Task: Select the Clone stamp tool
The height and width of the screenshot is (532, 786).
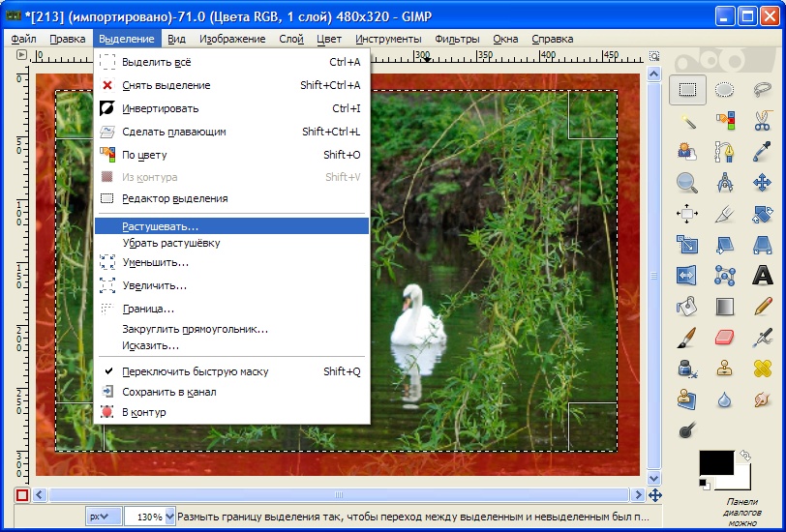Action: (724, 369)
